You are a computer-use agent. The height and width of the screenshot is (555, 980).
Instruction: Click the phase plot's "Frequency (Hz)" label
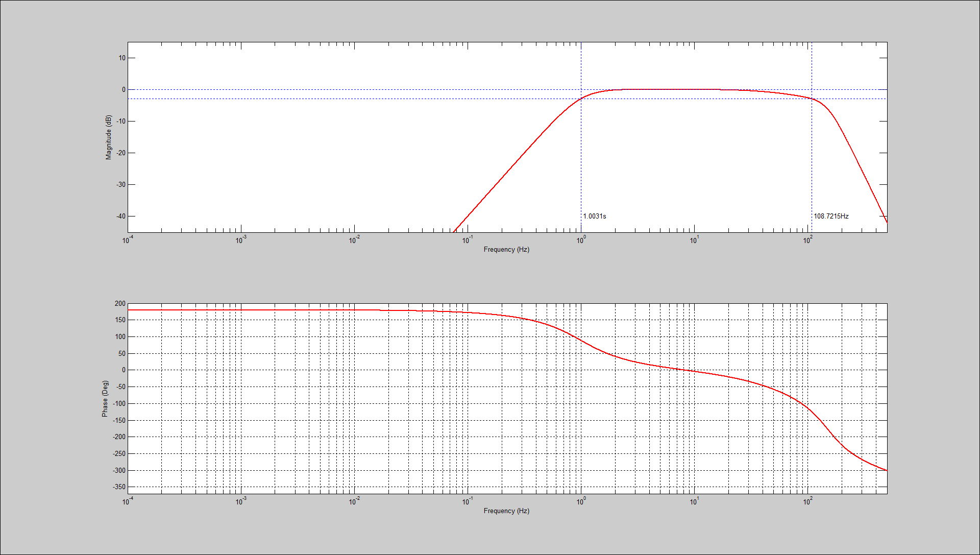click(x=506, y=511)
